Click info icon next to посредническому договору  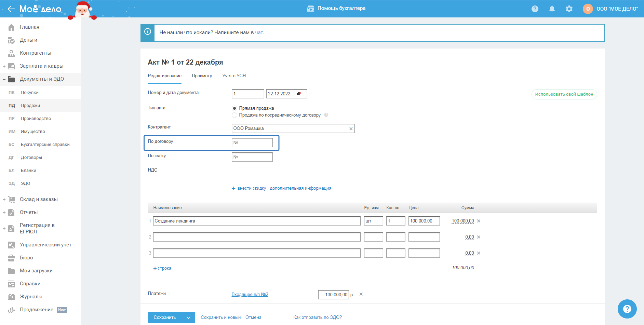[326, 115]
